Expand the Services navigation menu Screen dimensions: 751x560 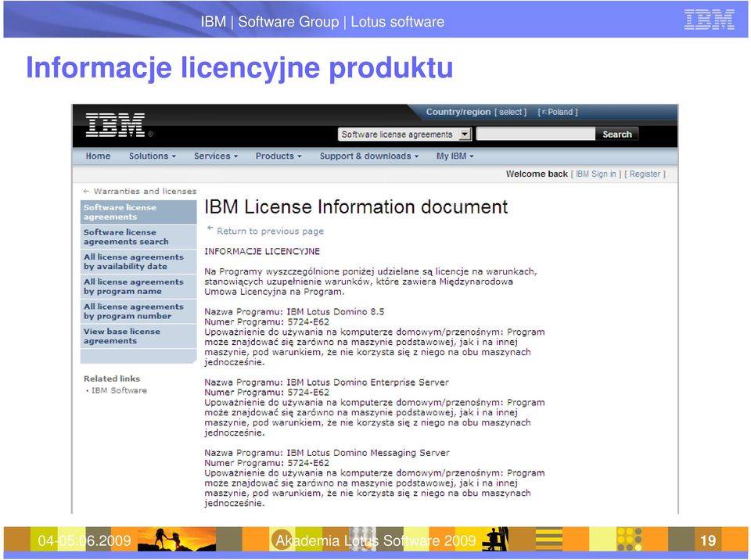click(216, 156)
